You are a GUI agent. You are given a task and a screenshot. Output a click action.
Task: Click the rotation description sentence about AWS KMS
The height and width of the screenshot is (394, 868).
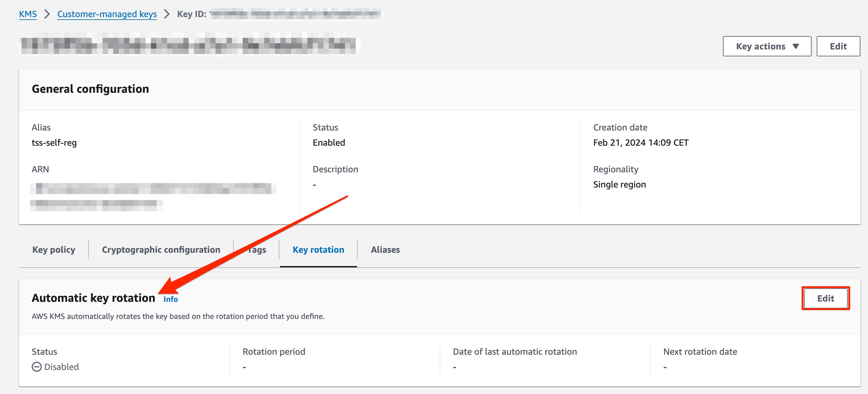(178, 316)
